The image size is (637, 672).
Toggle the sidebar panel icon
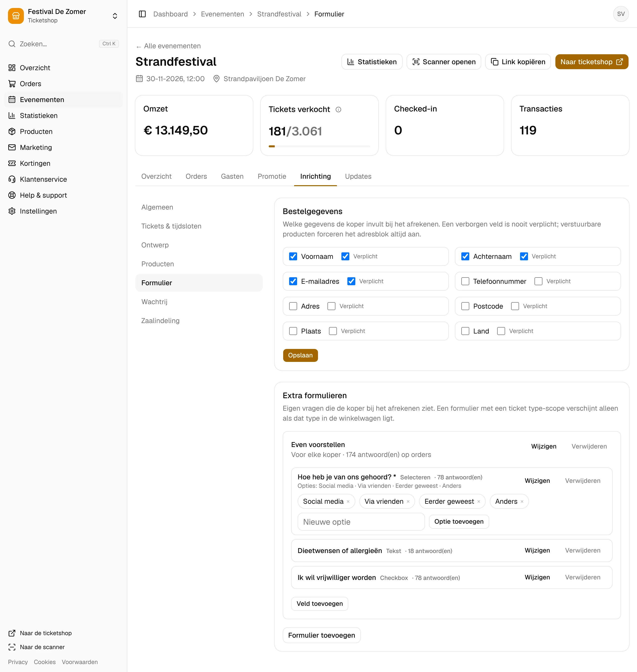pyautogui.click(x=142, y=14)
